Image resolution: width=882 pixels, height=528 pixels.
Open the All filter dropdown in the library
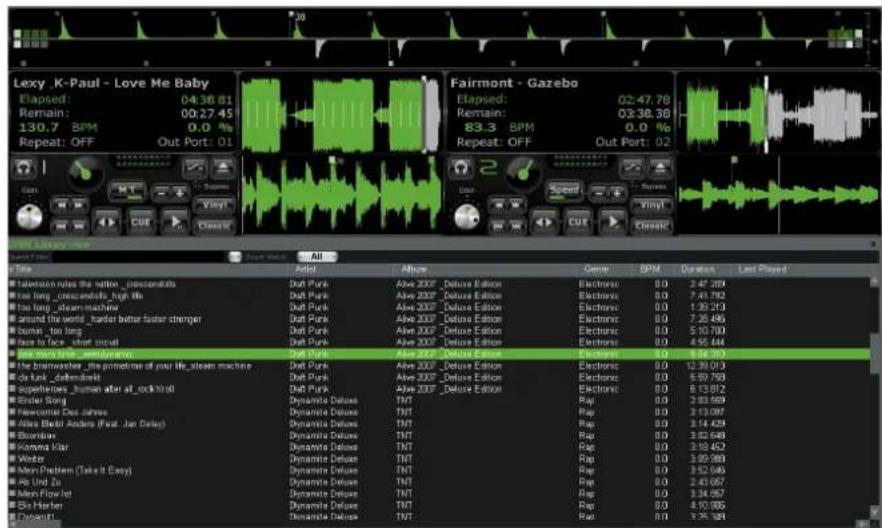coord(317,256)
